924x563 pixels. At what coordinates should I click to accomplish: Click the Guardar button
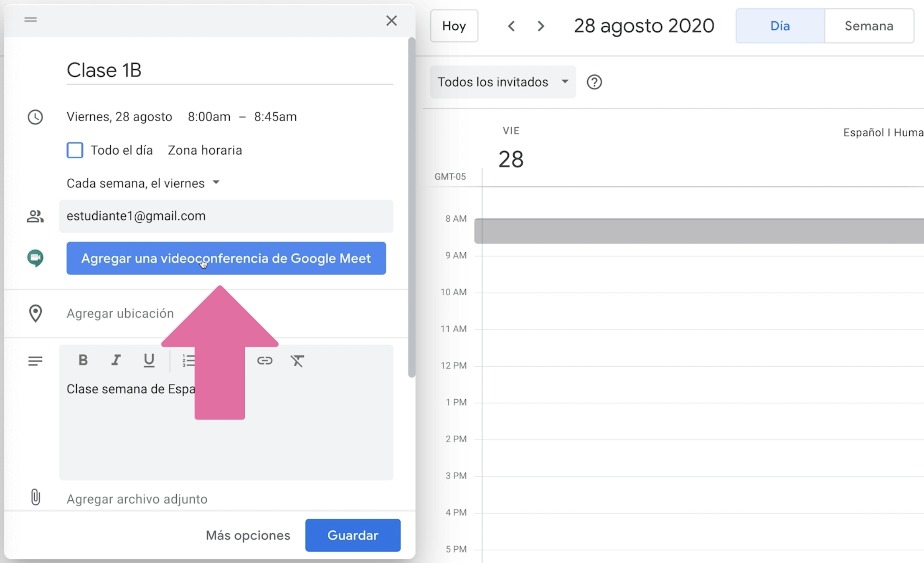pyautogui.click(x=353, y=535)
